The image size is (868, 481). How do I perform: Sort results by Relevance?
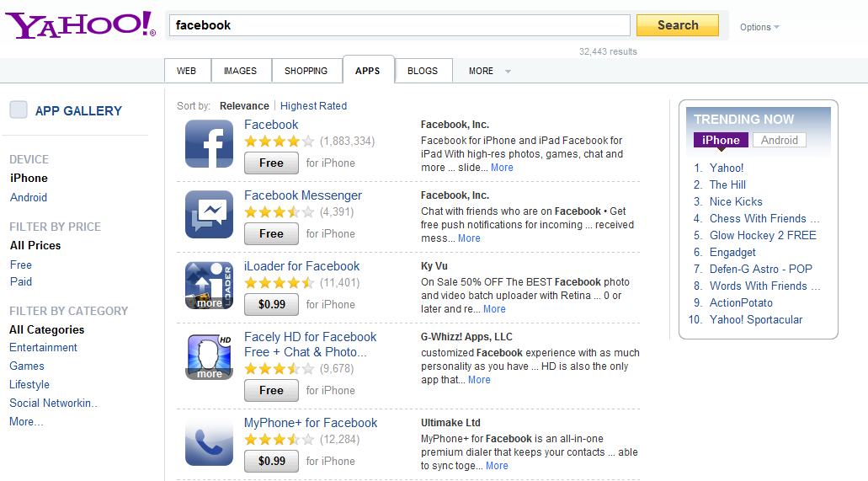tap(244, 106)
